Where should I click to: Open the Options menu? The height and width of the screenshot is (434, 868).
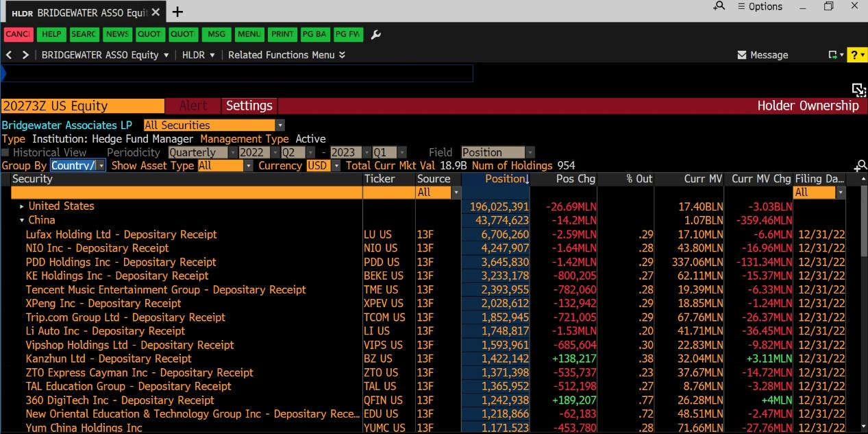click(x=760, y=6)
